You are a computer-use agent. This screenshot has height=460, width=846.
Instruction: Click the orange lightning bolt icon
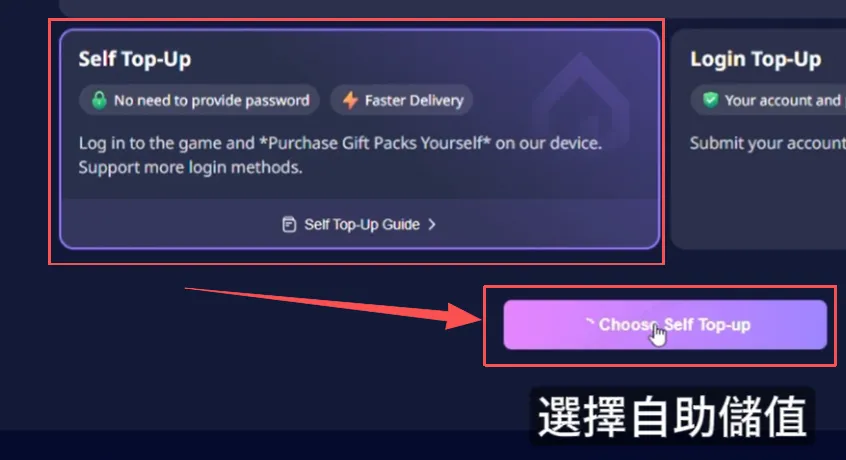350,100
